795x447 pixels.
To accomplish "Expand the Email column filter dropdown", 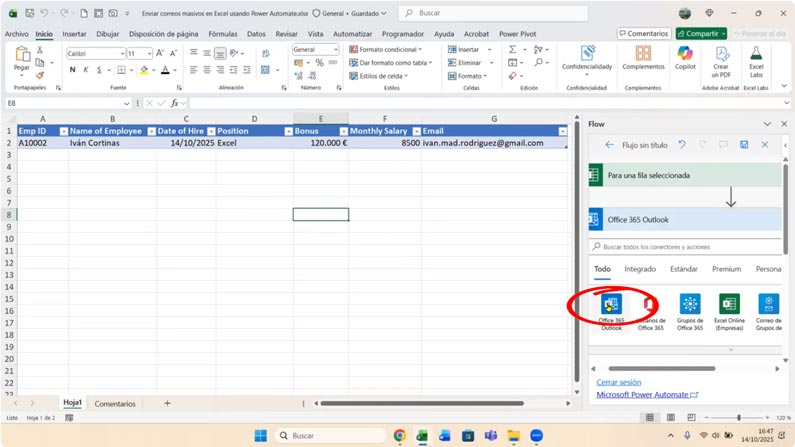I will coord(562,131).
